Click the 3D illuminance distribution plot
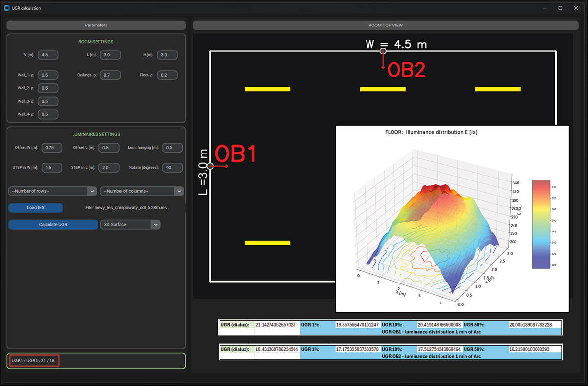The image size is (588, 386). point(452,219)
